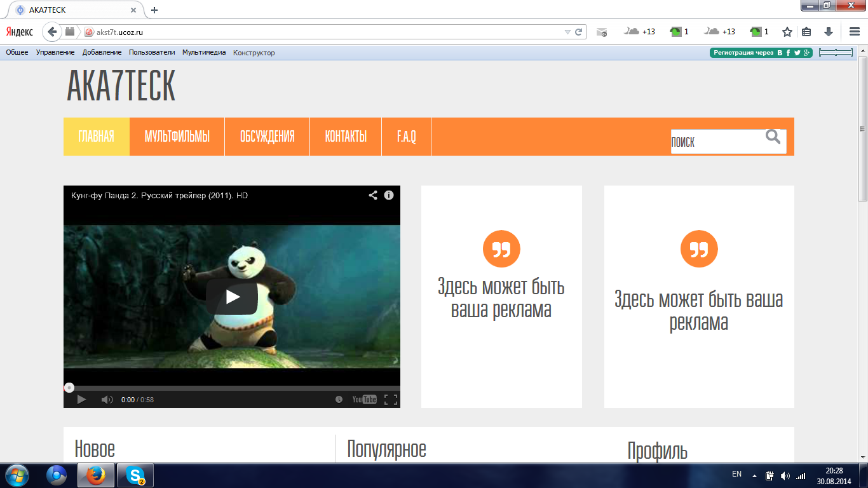Click the admin bar width slider control
868x488 pixels.
coord(836,53)
